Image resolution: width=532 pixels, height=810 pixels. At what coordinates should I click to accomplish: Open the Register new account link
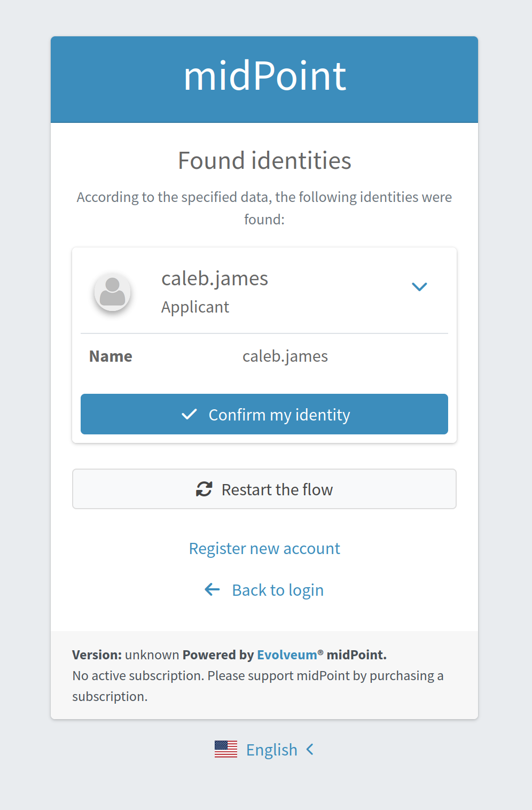coord(264,548)
